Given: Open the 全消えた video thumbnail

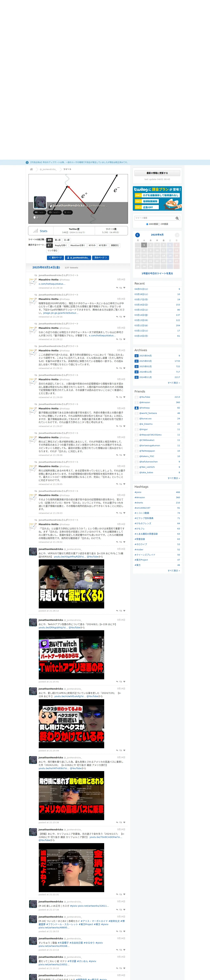Looking at the screenshot, I should [x=71, y=867].
